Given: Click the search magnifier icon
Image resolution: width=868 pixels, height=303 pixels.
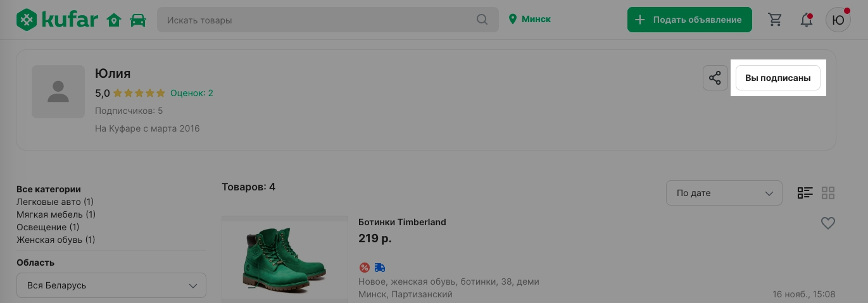Looking at the screenshot, I should pos(482,20).
